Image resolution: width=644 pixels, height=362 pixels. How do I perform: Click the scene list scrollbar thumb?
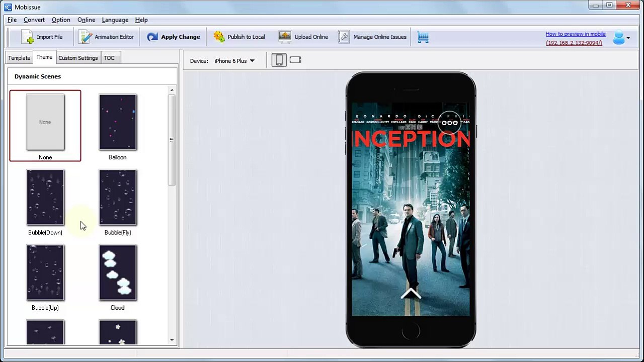(172, 140)
